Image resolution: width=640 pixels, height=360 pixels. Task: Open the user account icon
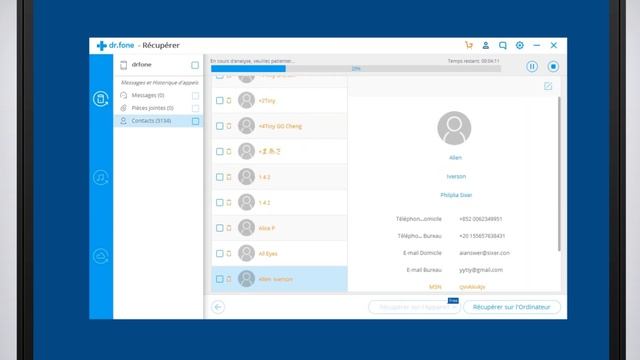coord(486,45)
